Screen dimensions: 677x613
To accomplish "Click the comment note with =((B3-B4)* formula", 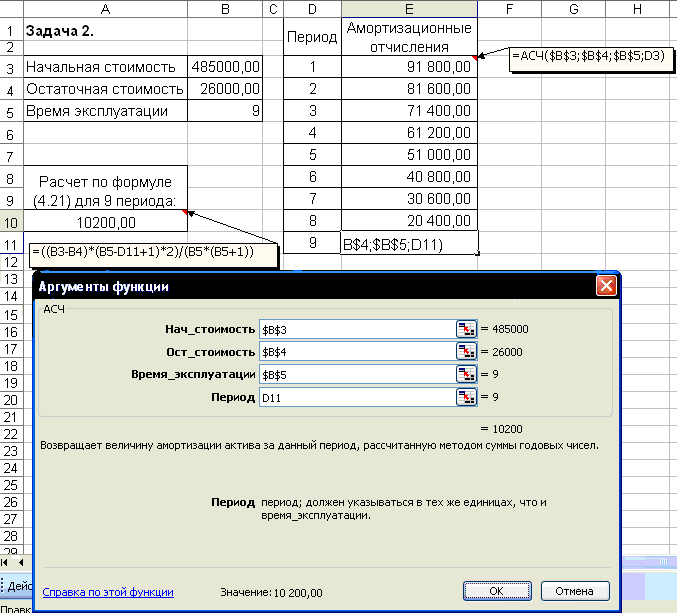I will [153, 256].
